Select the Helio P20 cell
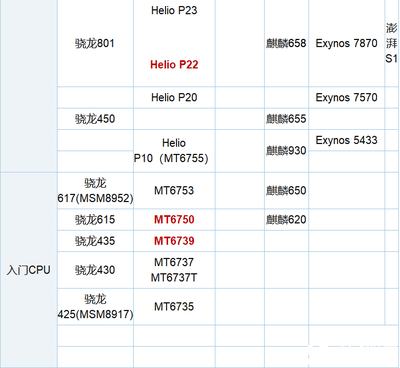 [x=174, y=97]
